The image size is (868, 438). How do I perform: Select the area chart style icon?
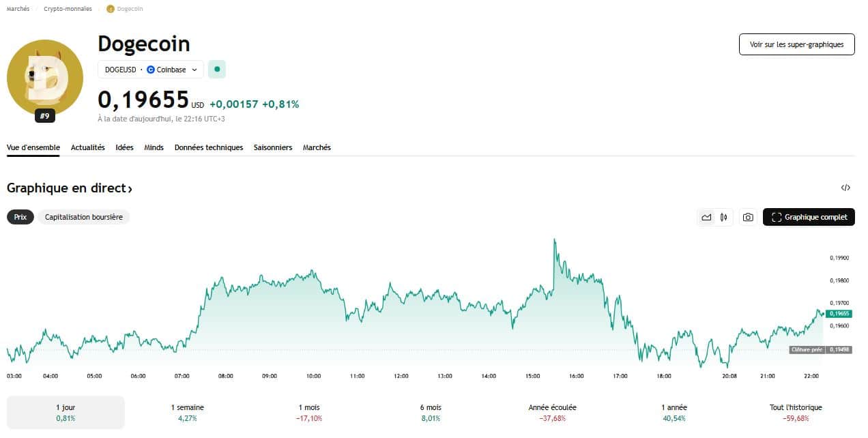pos(706,217)
